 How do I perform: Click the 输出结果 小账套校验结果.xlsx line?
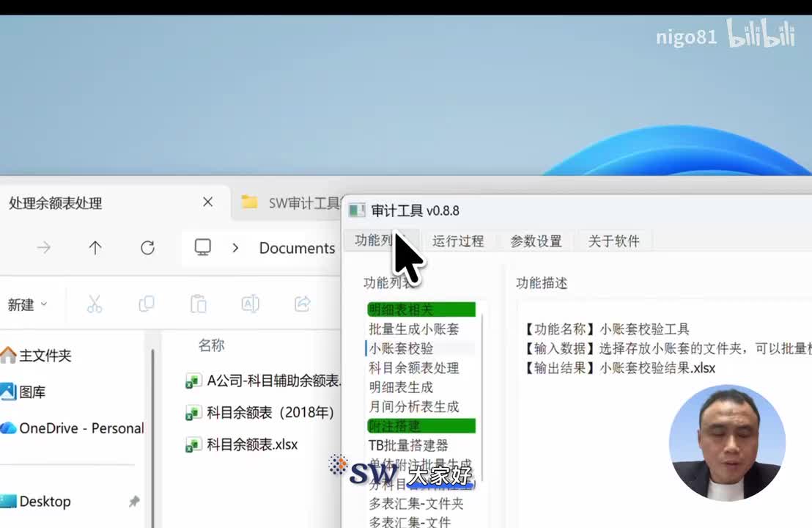619,368
